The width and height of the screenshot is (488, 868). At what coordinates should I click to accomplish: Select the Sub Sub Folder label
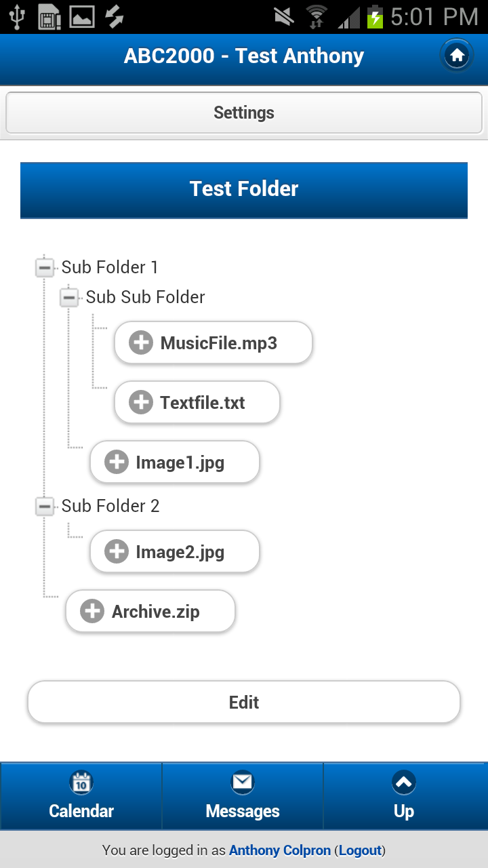click(x=146, y=297)
